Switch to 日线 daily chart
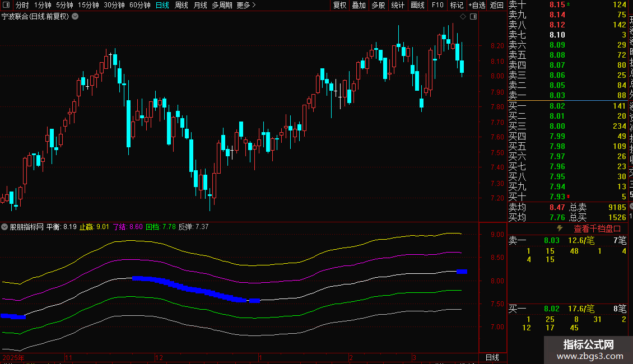 [x=162, y=5]
